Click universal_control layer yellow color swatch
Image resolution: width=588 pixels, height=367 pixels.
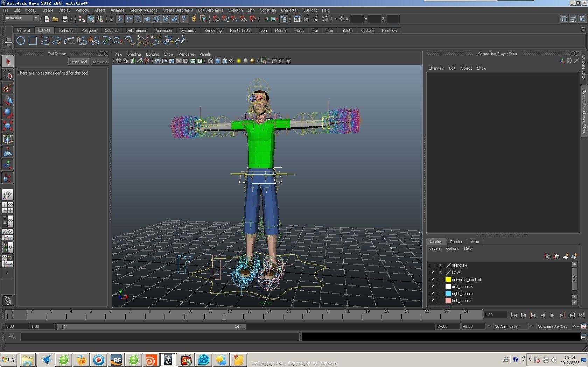(448, 280)
